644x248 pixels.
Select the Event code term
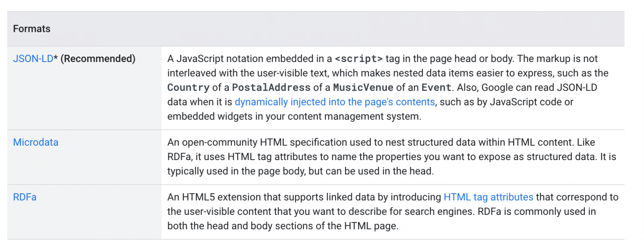point(436,88)
